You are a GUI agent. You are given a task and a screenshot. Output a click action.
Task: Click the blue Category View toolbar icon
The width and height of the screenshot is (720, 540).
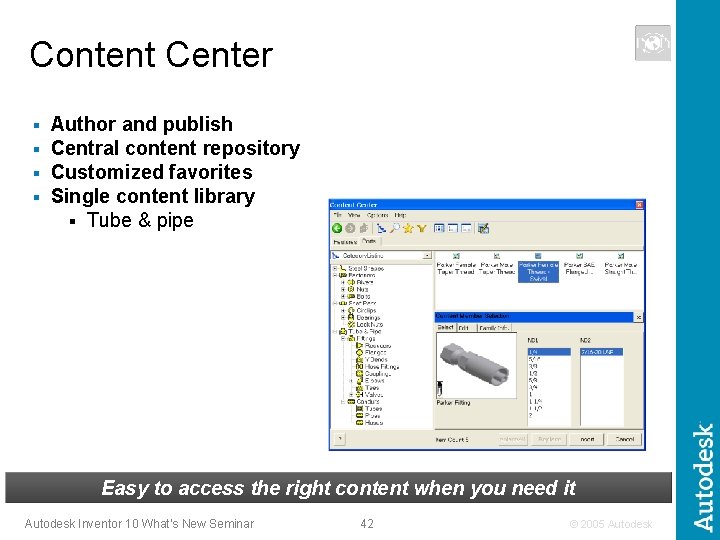click(381, 228)
